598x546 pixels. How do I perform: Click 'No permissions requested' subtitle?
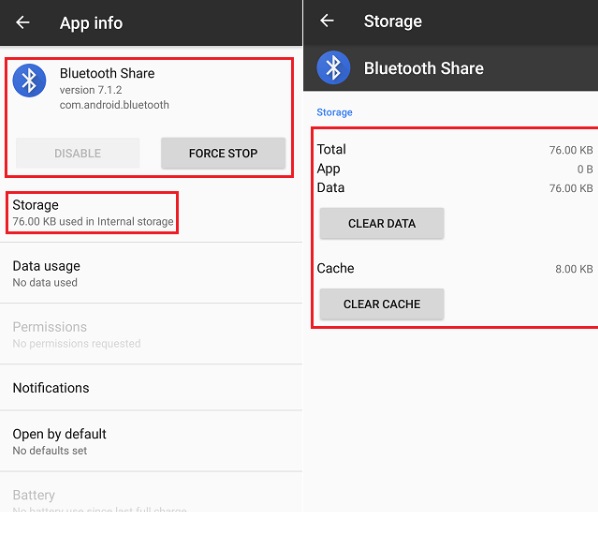click(x=77, y=344)
